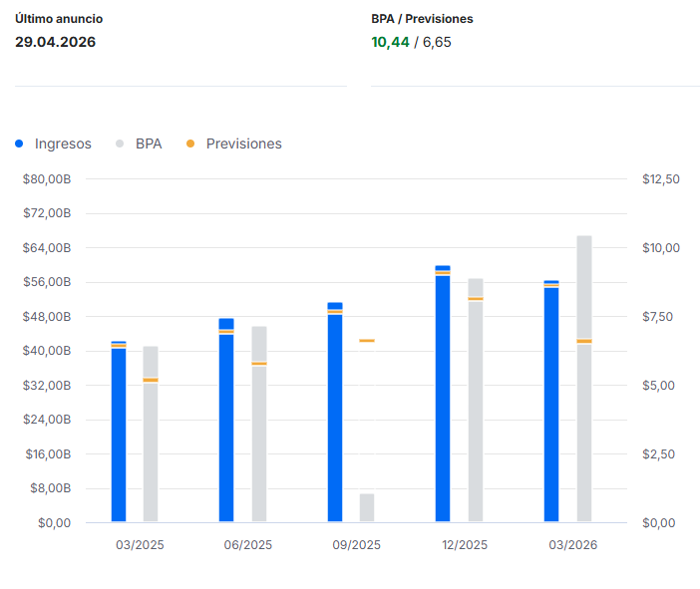700x589 pixels.
Task: Click the 03/2026 x-axis label
Action: [573, 545]
